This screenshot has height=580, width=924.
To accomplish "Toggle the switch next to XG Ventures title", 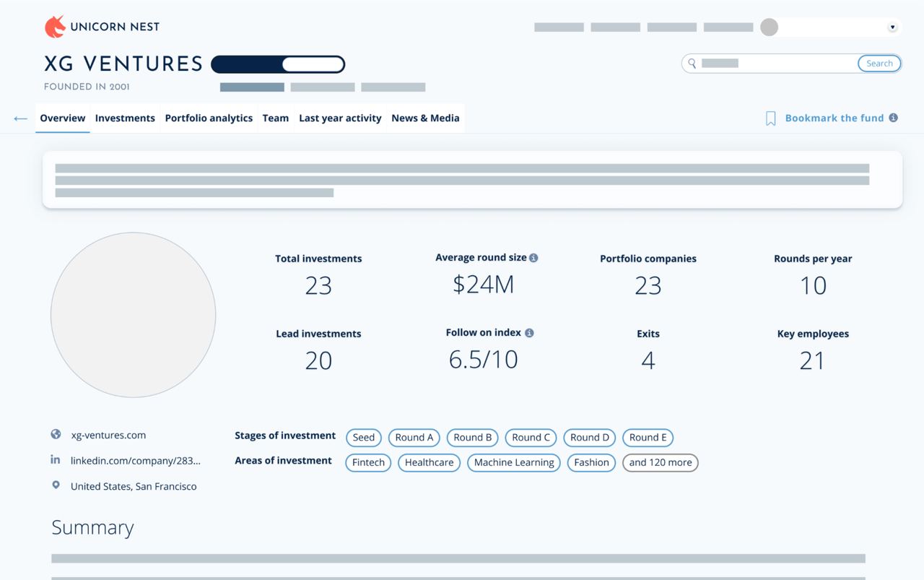I will [278, 64].
